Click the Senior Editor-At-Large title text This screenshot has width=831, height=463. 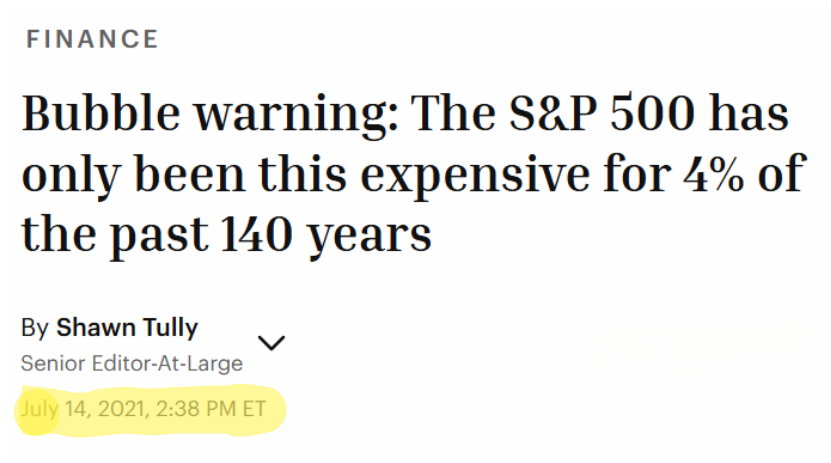[131, 363]
